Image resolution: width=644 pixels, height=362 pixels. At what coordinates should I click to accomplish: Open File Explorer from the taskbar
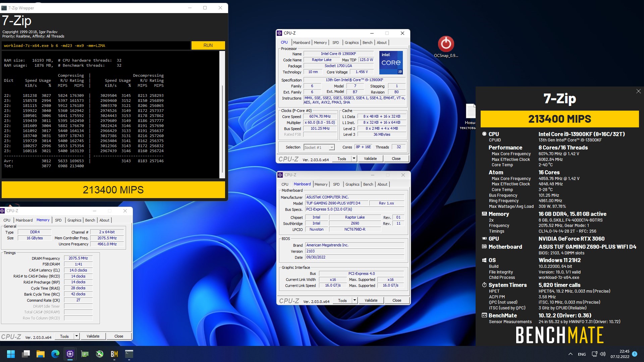click(41, 354)
